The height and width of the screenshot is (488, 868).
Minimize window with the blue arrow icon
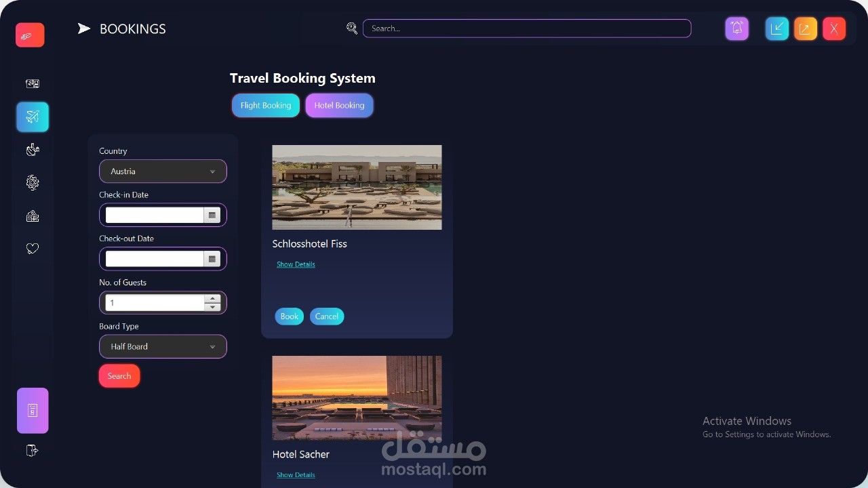tap(777, 28)
